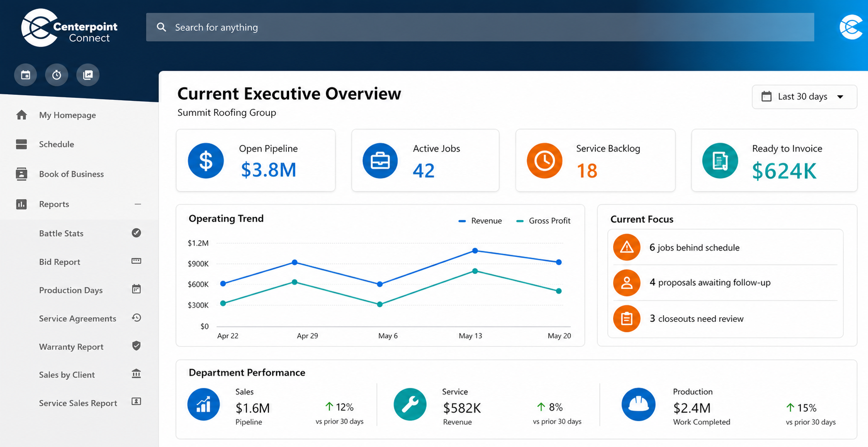Click the calendar icon beside Production Days
868x447 pixels.
[x=136, y=289]
